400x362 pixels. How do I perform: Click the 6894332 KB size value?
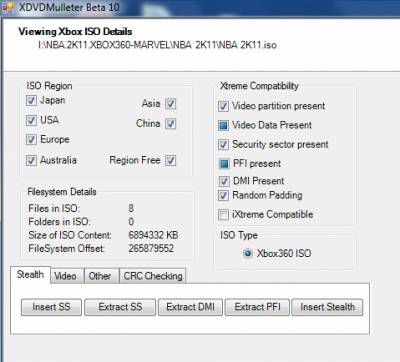[x=153, y=235]
